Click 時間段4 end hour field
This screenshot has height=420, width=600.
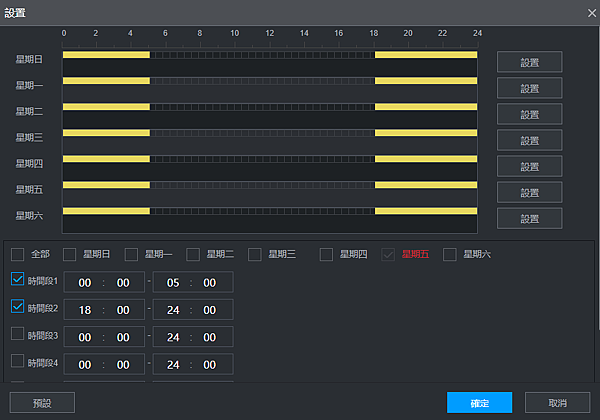click(173, 365)
